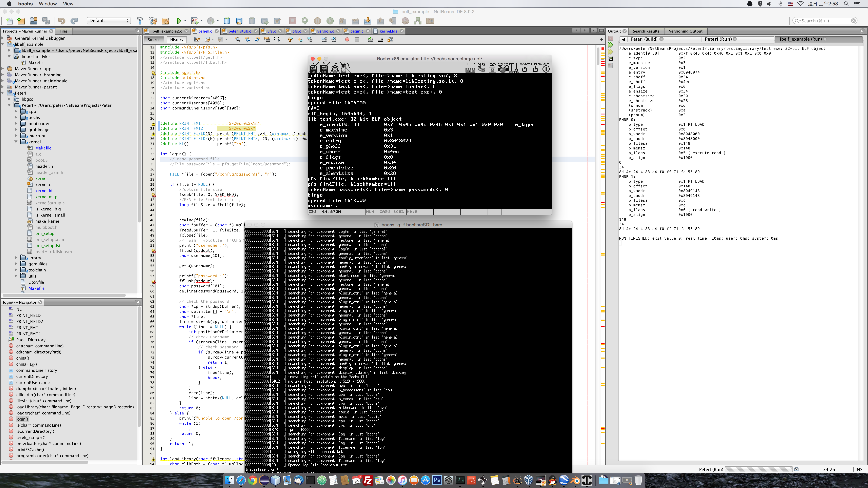Toggle rectangular selection icon in editor toolbar
Screen dimensions: 868x488
pos(277,39)
